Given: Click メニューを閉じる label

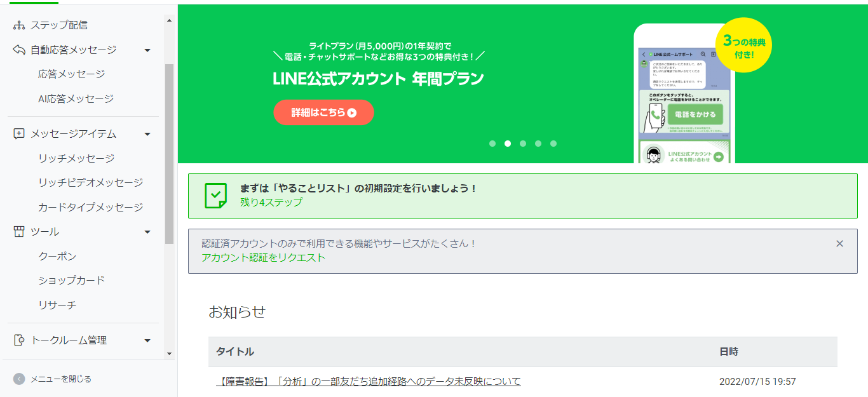Looking at the screenshot, I should point(61,379).
